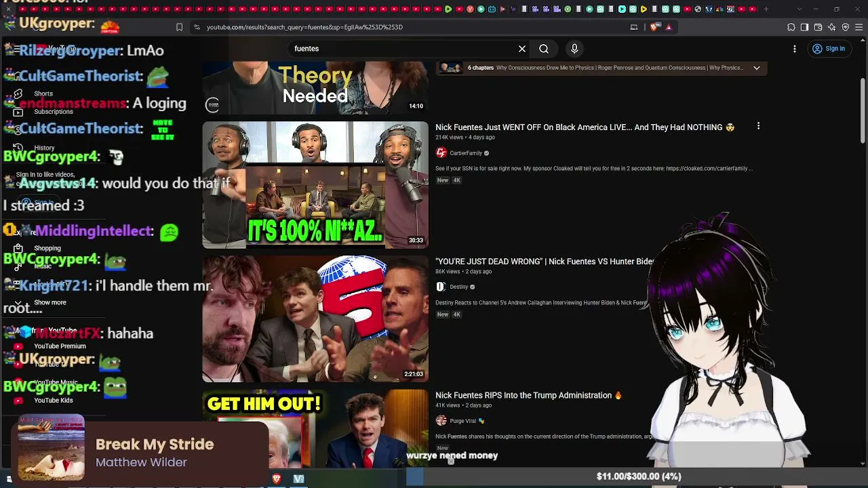Click the Sign in button
868x488 pixels.
829,49
